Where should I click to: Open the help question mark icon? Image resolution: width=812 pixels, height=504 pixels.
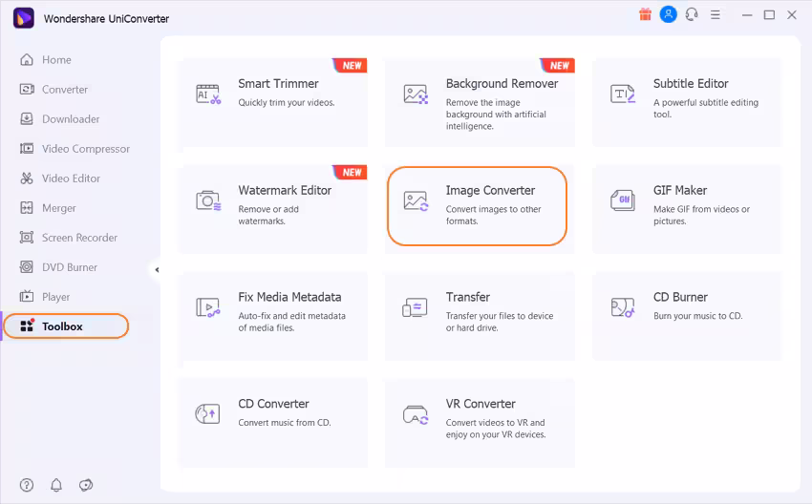click(27, 485)
